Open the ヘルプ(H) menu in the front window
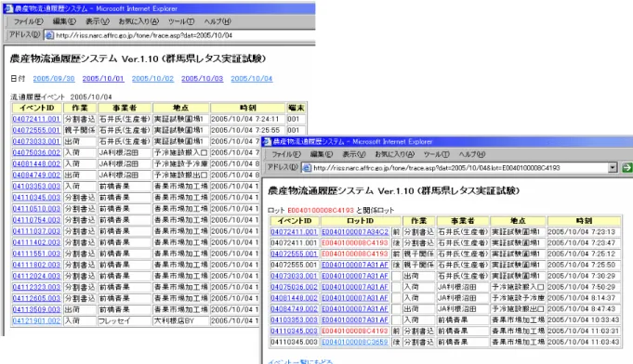 472,154
